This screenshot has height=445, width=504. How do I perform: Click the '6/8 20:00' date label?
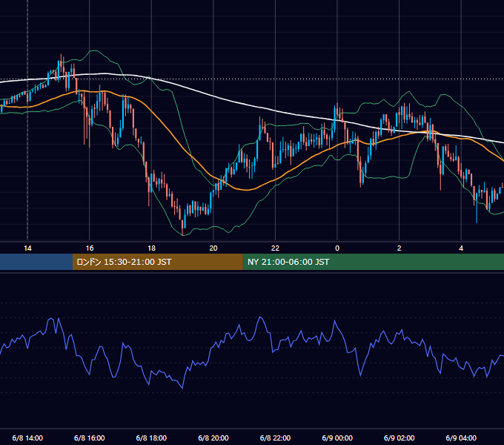213,438
